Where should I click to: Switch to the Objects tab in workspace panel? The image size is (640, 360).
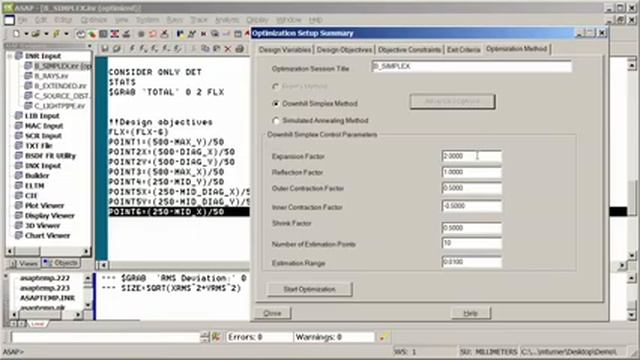[x=61, y=263]
